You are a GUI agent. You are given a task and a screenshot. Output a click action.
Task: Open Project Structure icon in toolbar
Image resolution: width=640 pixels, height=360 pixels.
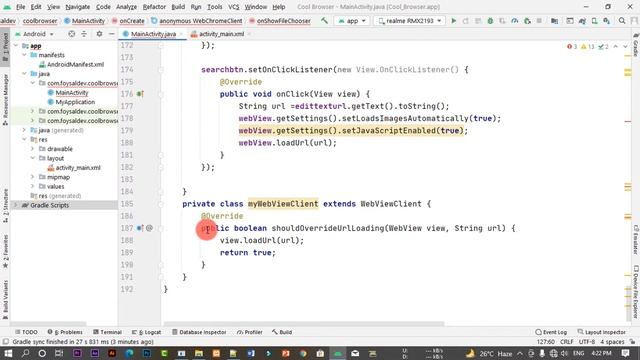point(554,21)
